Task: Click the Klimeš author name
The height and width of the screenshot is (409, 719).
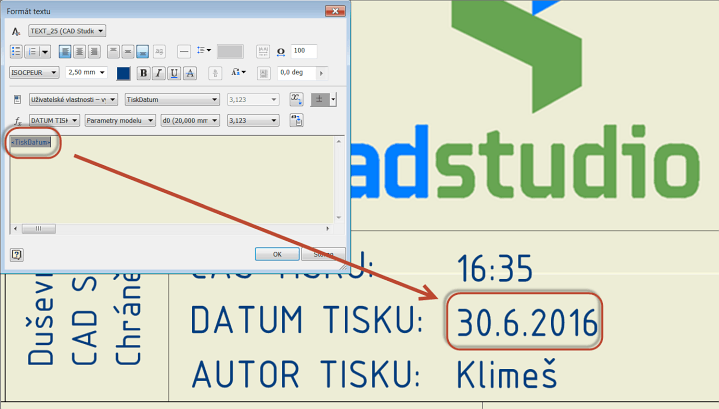Action: tap(507, 374)
